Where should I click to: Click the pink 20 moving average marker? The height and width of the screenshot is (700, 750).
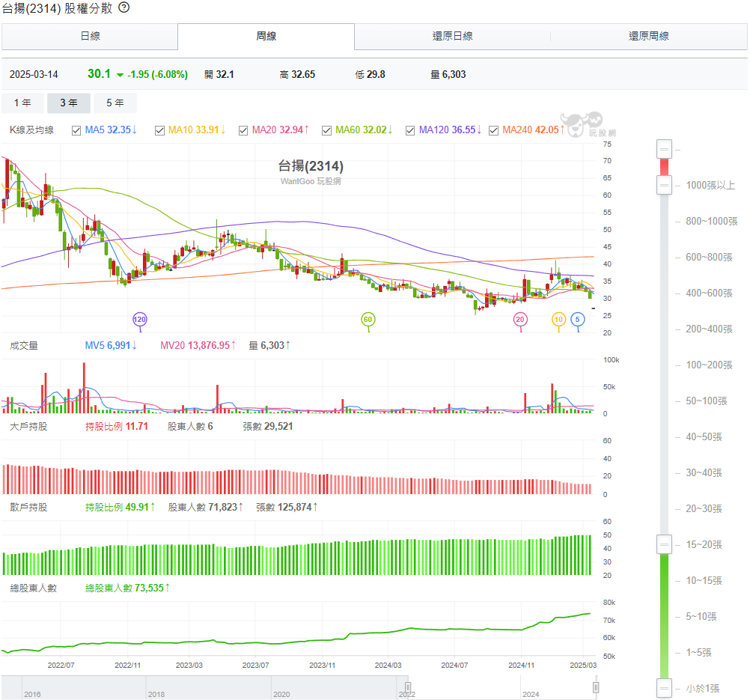(x=520, y=320)
